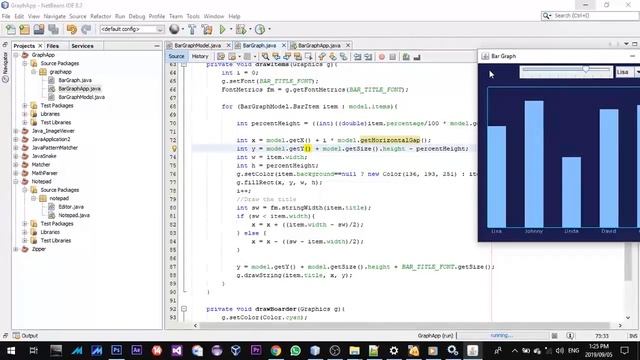
Task: Click the Save All toolbar icon
Action: click(53, 29)
